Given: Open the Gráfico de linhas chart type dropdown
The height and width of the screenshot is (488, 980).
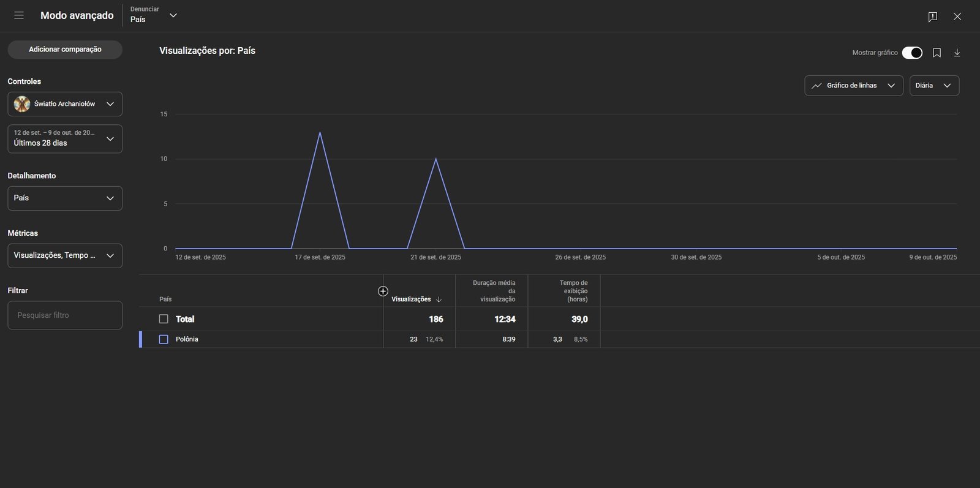Looking at the screenshot, I should (x=854, y=86).
